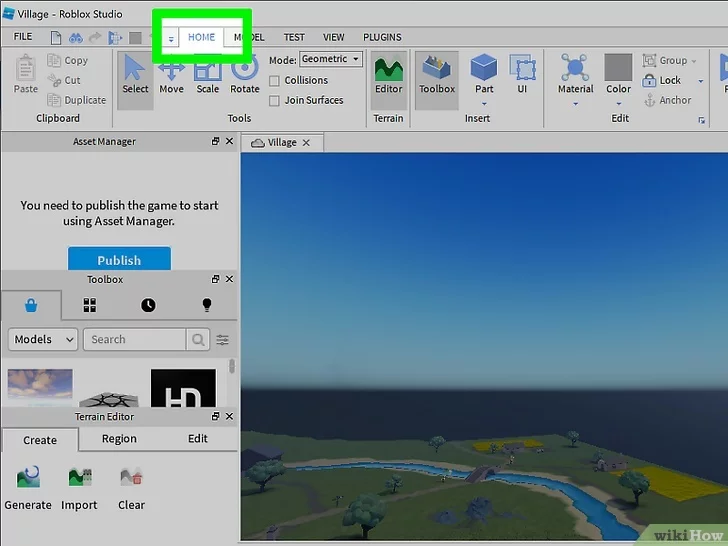Image resolution: width=728 pixels, height=546 pixels.
Task: Click the Toolbox Search field
Action: click(134, 340)
